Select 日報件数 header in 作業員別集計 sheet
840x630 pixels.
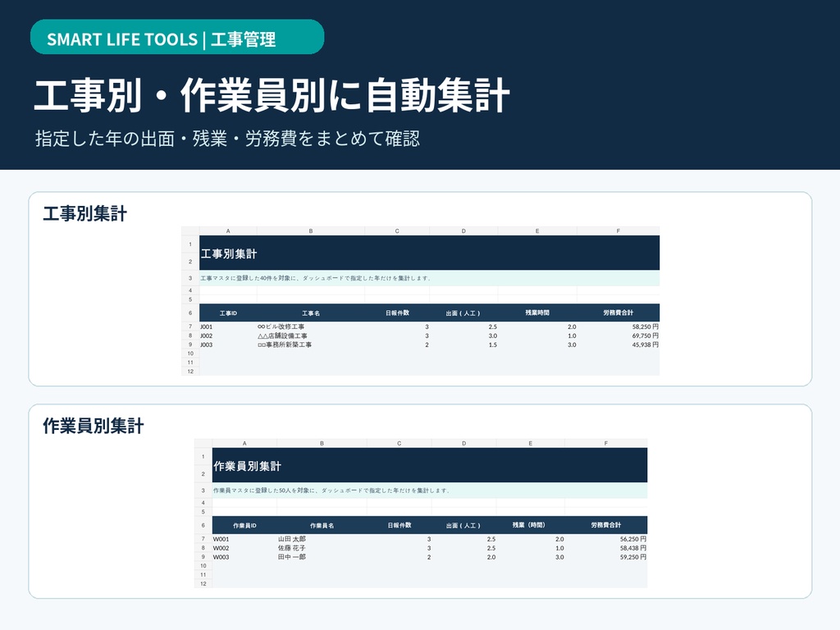(x=399, y=526)
